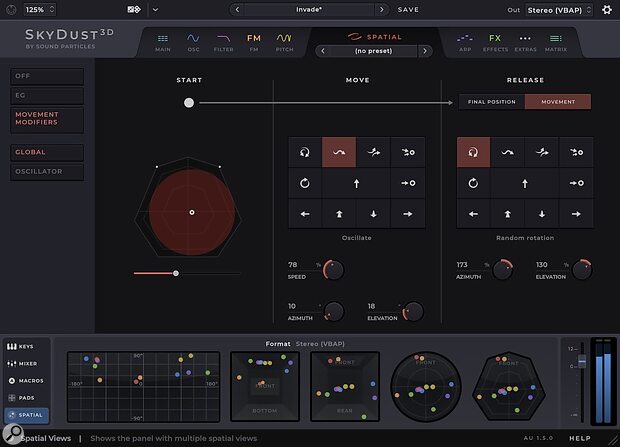Go to the PITCH tab
Image resolution: width=620 pixels, height=447 pixels.
[x=284, y=43]
